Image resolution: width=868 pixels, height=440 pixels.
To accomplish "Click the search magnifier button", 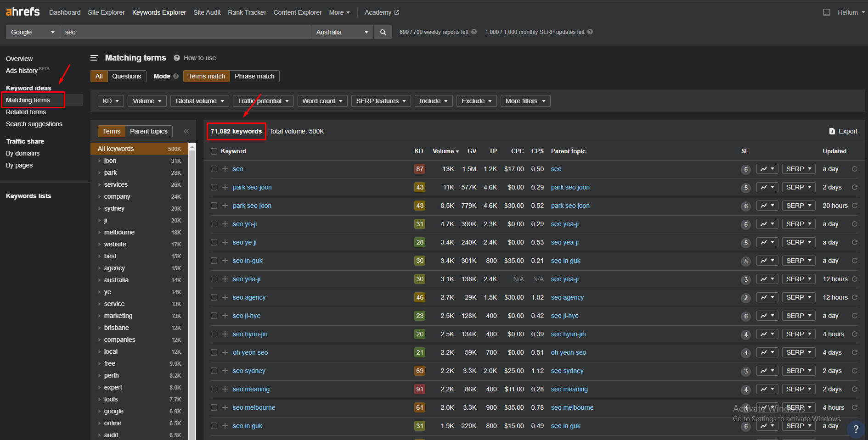I will [x=383, y=32].
